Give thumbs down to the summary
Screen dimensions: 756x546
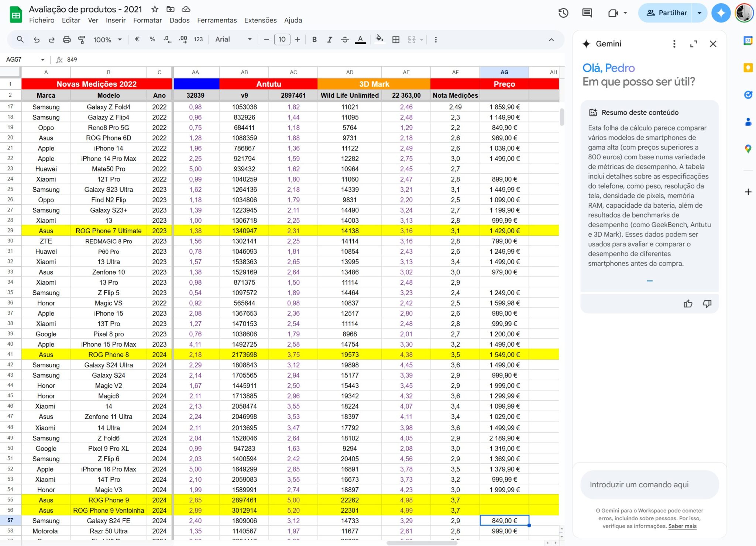click(707, 304)
